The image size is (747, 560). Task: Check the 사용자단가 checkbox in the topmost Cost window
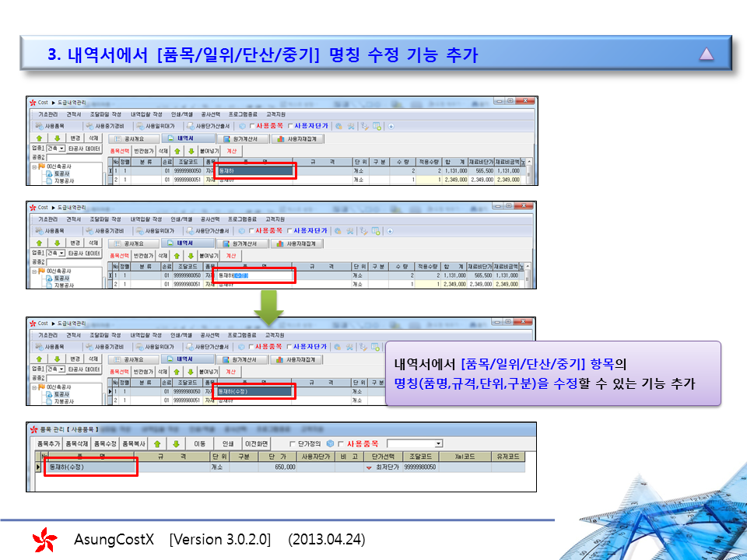[x=291, y=125]
